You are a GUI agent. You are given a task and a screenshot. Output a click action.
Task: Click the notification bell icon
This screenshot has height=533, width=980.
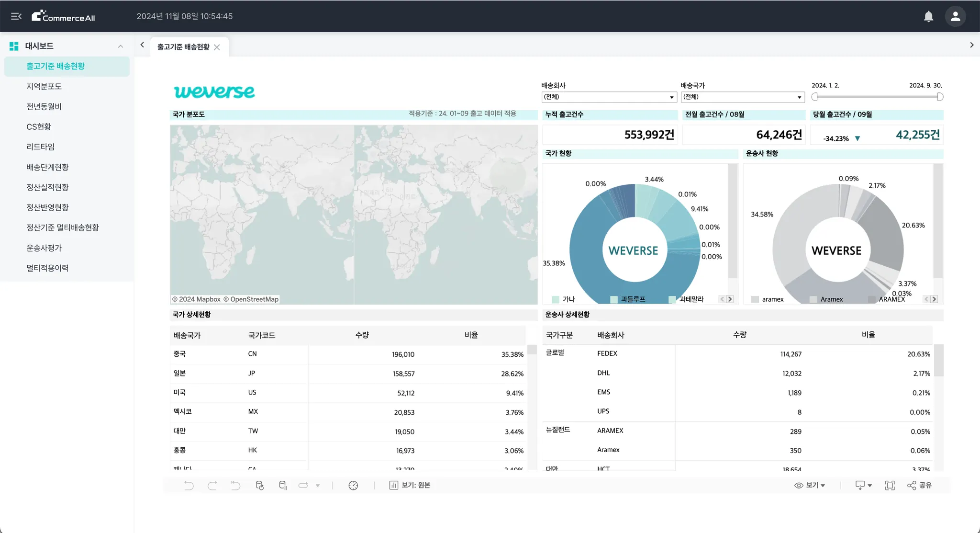point(928,16)
